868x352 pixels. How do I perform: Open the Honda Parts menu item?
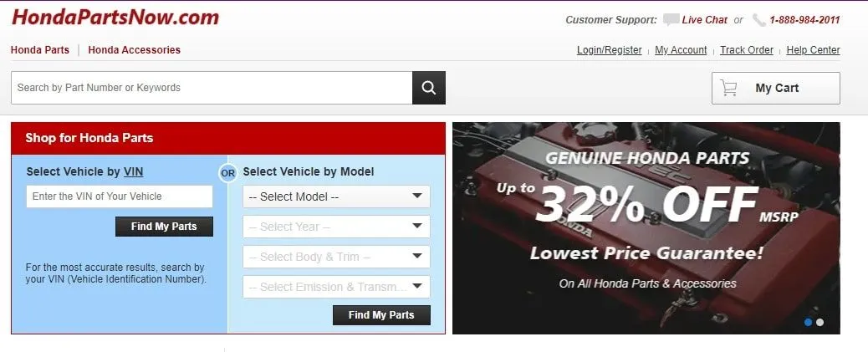pyautogui.click(x=40, y=50)
